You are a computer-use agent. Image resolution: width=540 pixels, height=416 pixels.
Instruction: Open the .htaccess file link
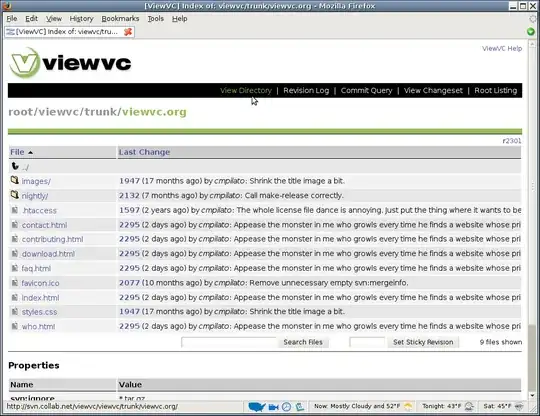39,210
